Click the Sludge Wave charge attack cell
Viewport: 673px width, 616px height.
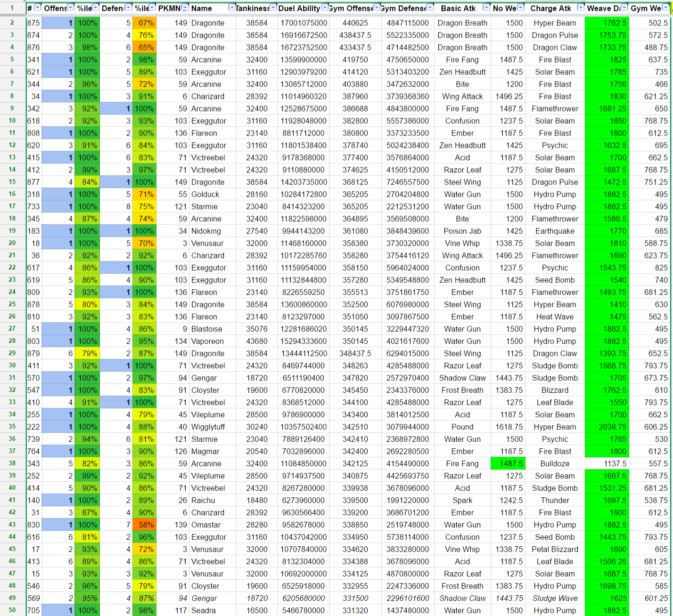tap(555, 598)
